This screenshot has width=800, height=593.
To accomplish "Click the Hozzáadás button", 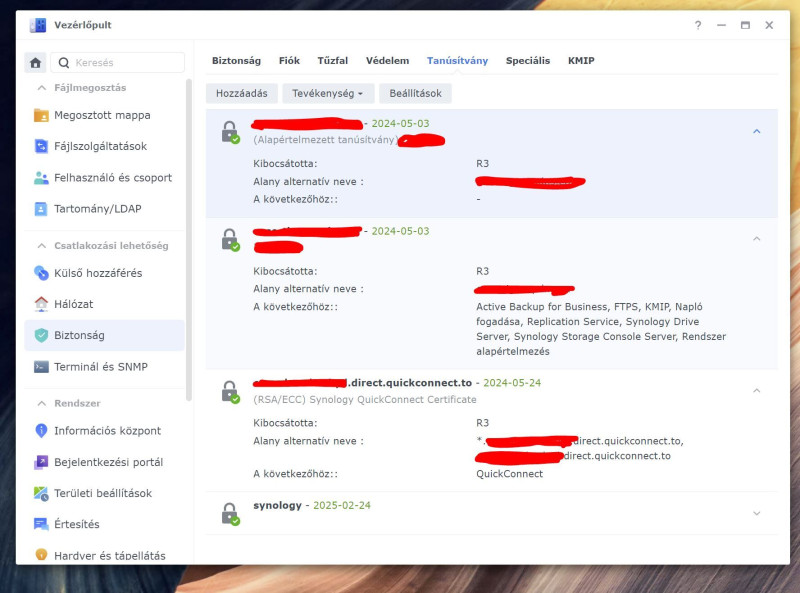I will tap(242, 93).
